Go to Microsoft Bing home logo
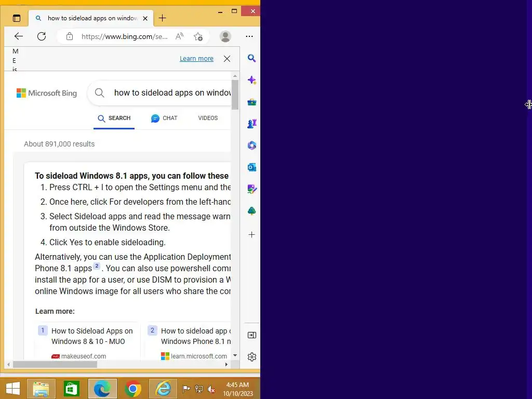 (47, 93)
